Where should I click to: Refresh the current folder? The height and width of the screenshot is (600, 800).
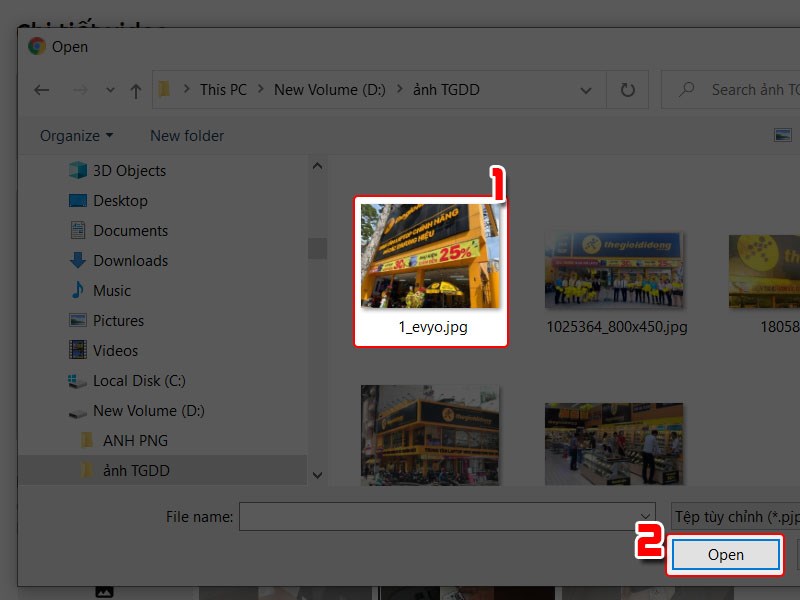[x=628, y=90]
